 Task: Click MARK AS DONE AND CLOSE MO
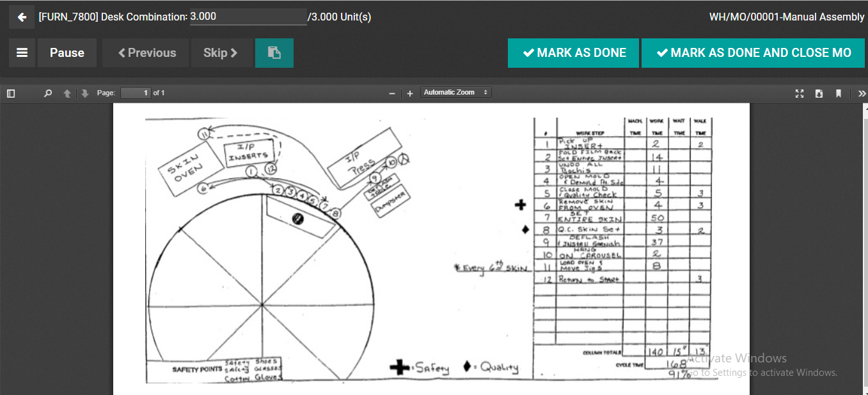754,53
